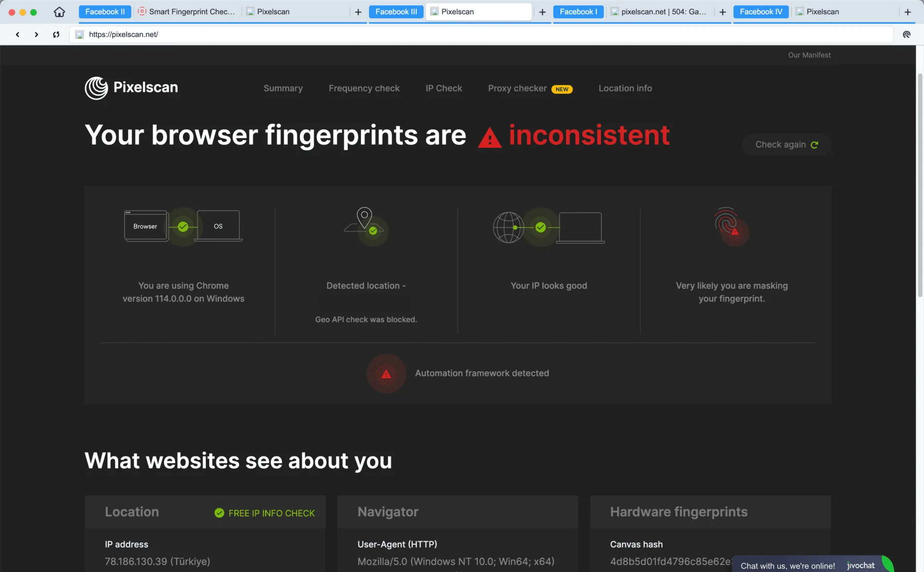
Task: Select the active Pixelscan tab in Facebook III
Action: [x=478, y=12]
